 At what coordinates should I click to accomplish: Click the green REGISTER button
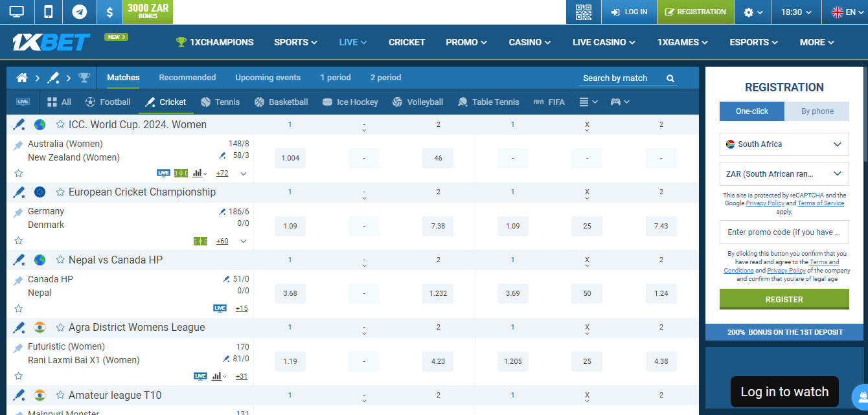[x=784, y=299]
